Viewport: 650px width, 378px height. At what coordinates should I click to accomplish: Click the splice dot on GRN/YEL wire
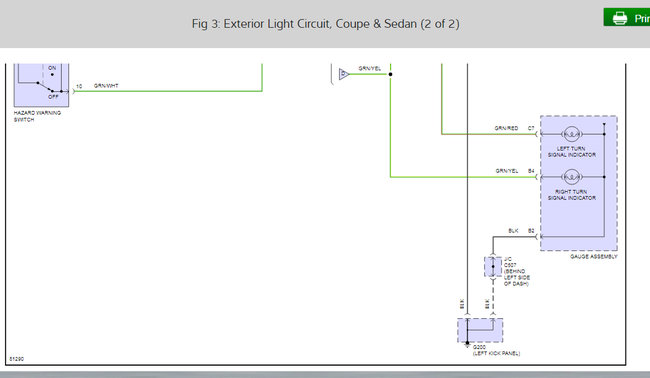(390, 74)
